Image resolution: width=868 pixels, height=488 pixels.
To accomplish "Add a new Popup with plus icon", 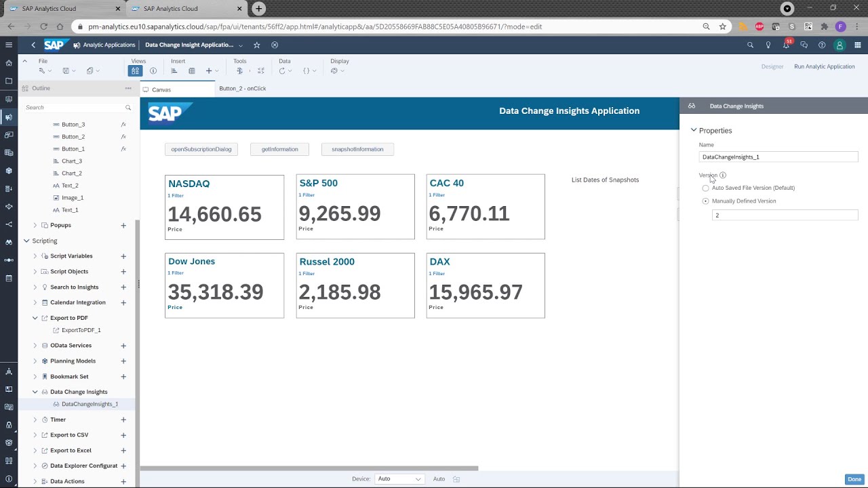I will (123, 225).
